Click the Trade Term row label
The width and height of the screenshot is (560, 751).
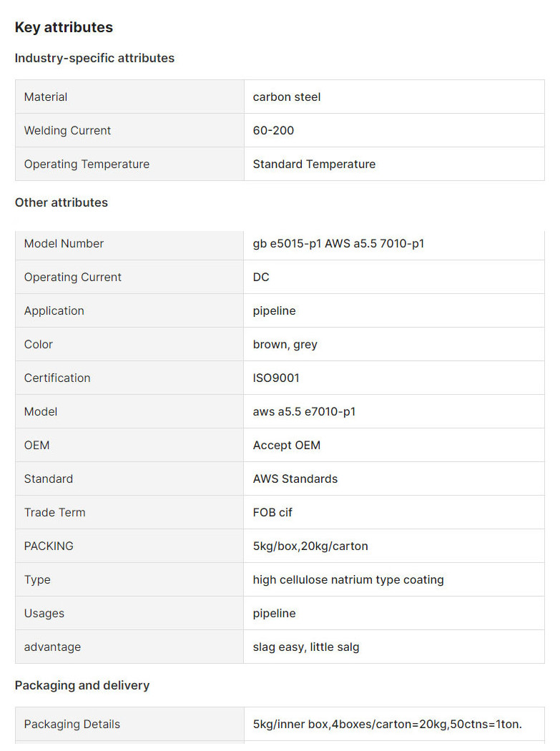click(x=54, y=512)
